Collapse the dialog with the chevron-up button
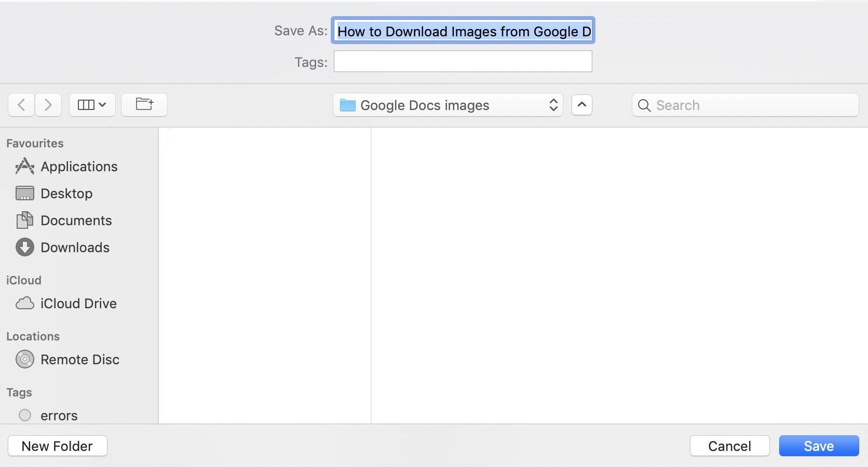The image size is (868, 467). pos(582,105)
